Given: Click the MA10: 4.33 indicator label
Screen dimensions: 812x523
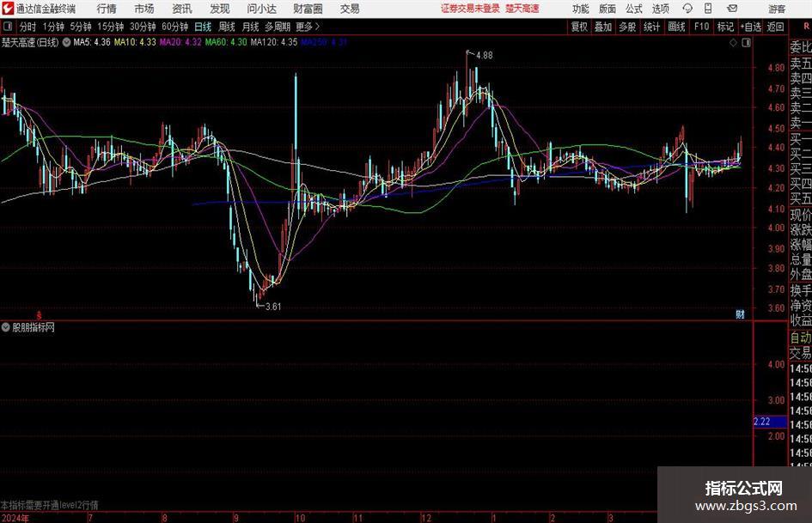Looking at the screenshot, I should click(135, 42).
